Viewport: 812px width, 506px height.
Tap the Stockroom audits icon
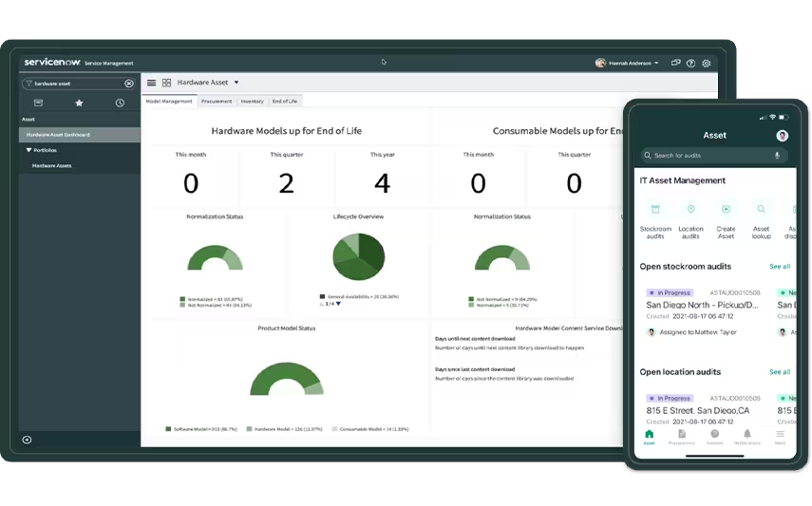click(x=655, y=209)
